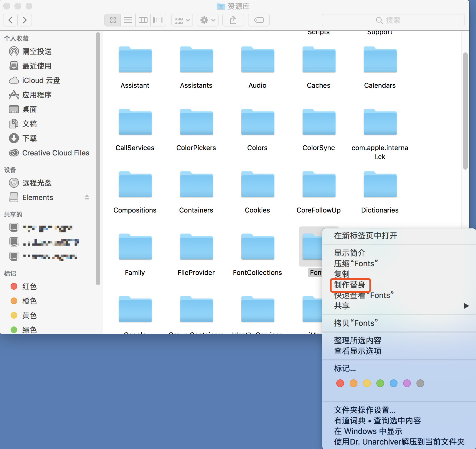Click the back navigation button

(x=10, y=20)
